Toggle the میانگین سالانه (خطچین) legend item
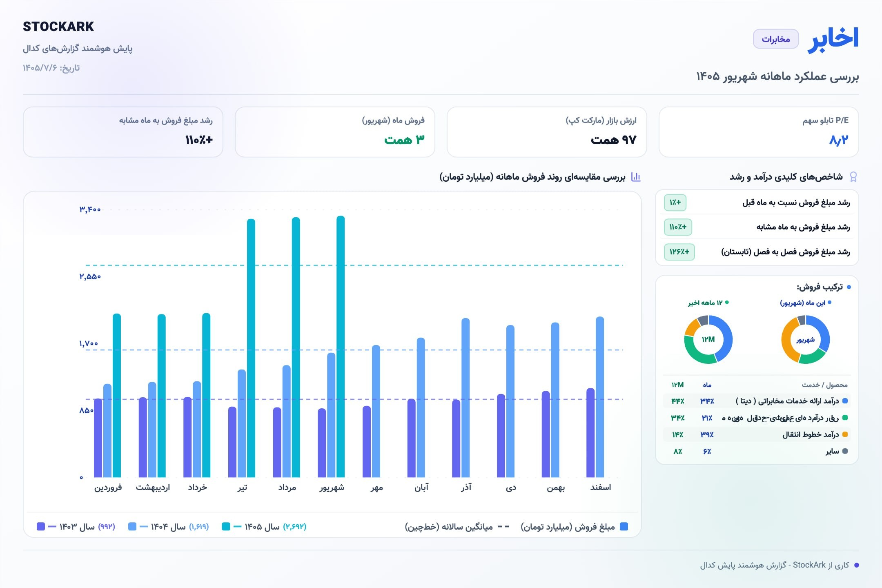882x588 pixels. coord(457,527)
